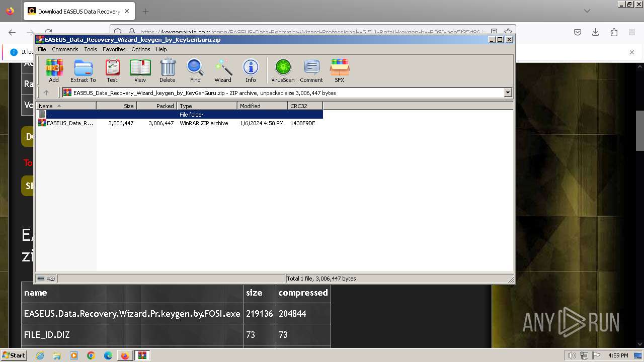This screenshot has width=644, height=362.
Task: Switch to WinRAR taskbar button
Action: pos(142,355)
